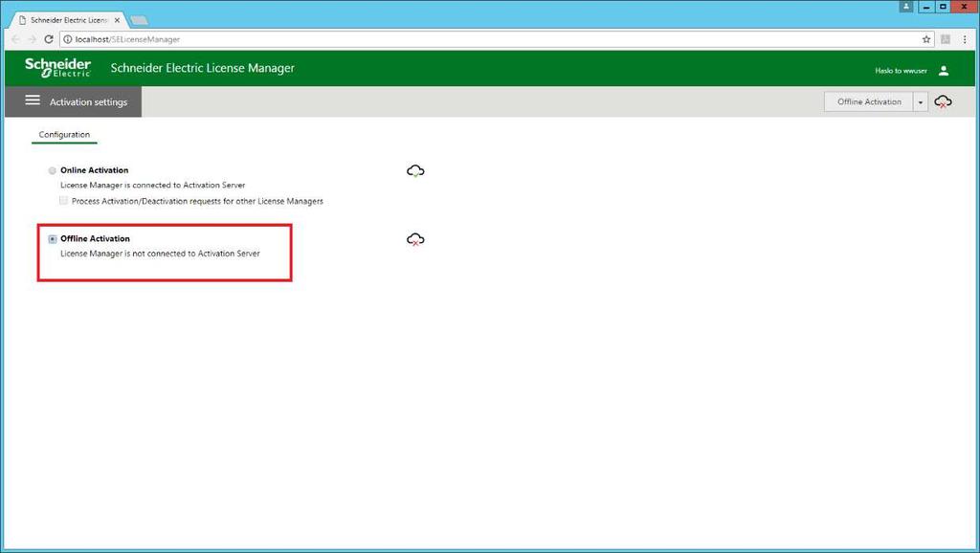The image size is (980, 553).
Task: Open the hamburger navigation menu
Action: point(33,100)
